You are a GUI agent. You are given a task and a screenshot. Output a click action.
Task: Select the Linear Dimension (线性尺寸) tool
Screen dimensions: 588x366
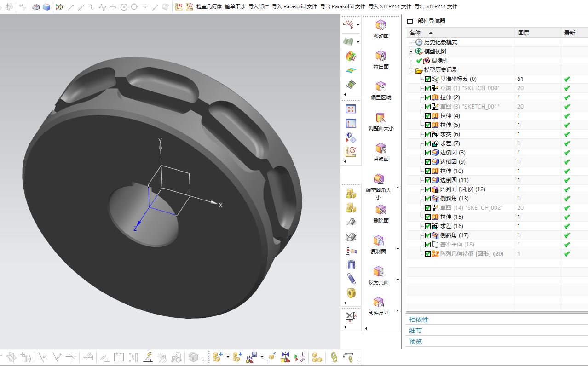tap(379, 307)
